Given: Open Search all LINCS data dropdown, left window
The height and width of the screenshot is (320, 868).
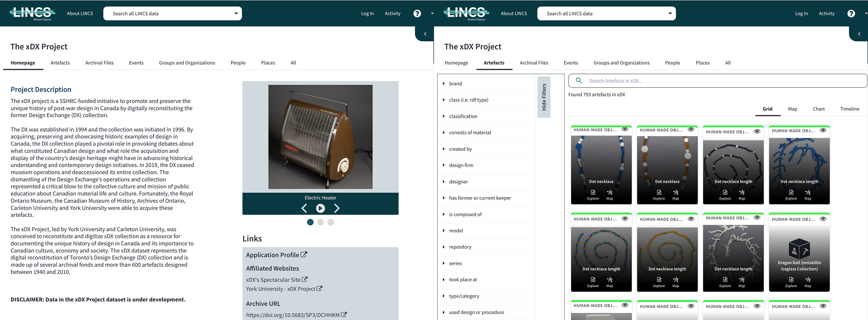Looking at the screenshot, I should point(173,13).
